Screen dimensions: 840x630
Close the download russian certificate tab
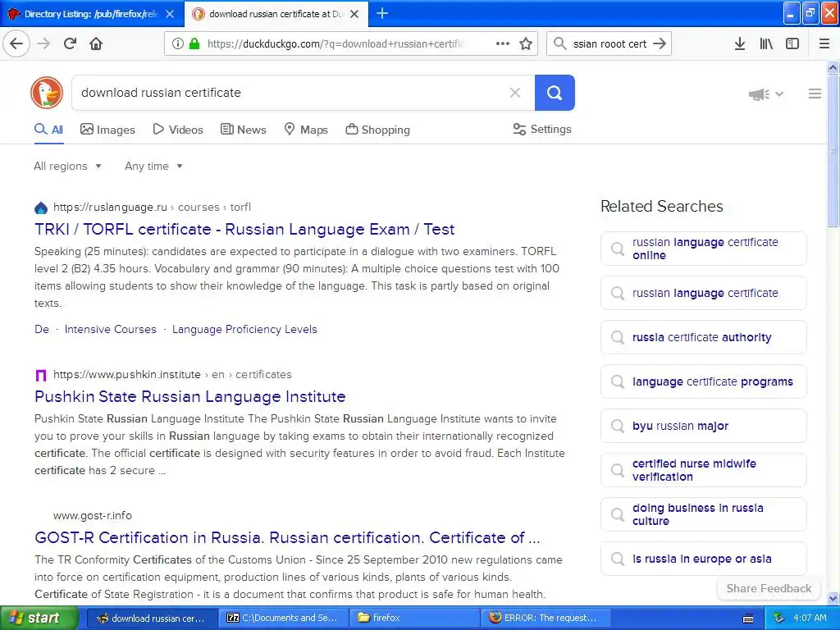[354, 14]
